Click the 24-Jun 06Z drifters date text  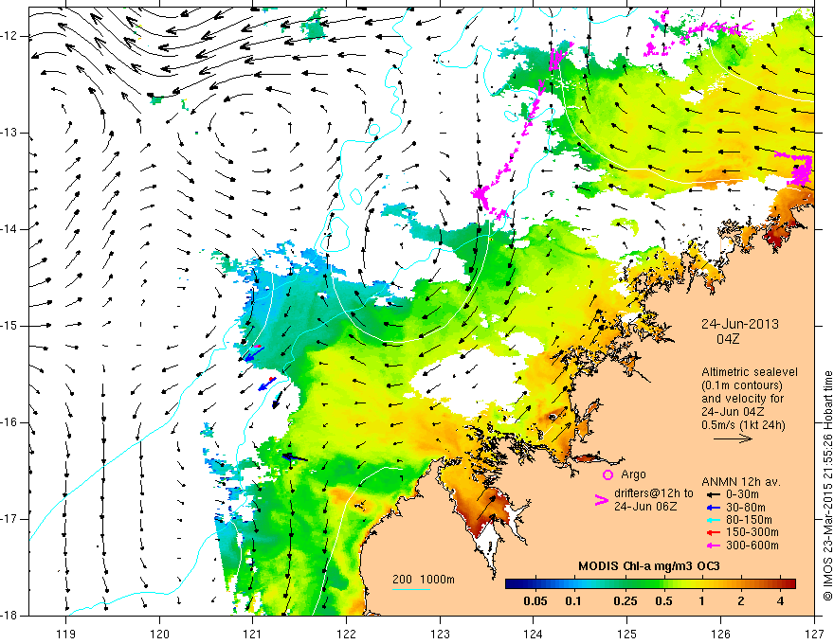click(645, 507)
